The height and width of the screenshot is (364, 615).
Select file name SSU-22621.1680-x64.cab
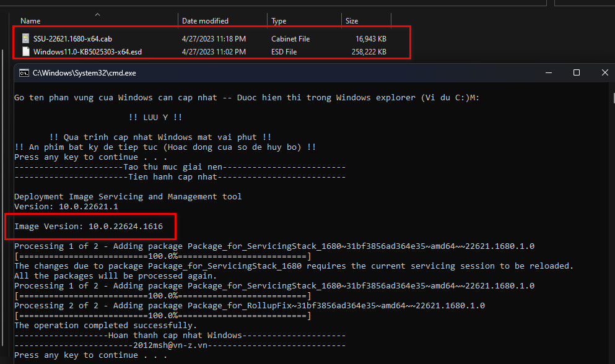click(x=72, y=39)
